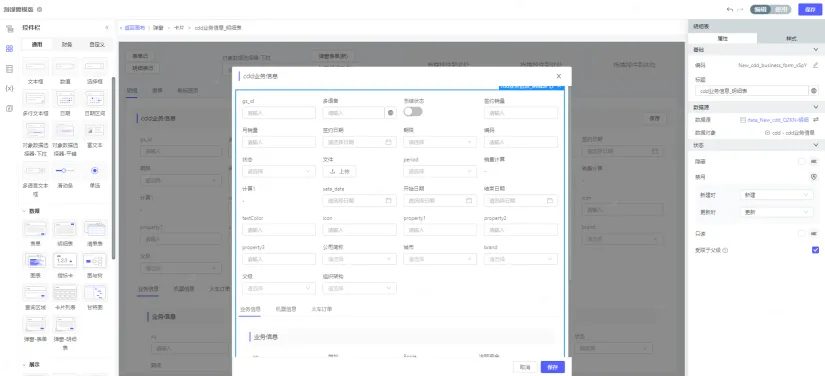Select the 滑动条 slider control in palette

[65, 170]
